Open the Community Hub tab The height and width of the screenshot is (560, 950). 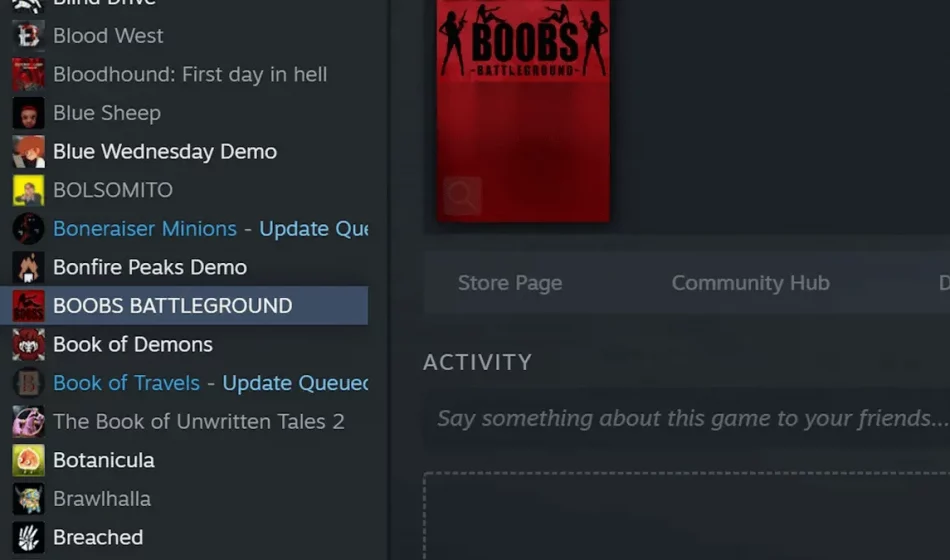coord(750,283)
